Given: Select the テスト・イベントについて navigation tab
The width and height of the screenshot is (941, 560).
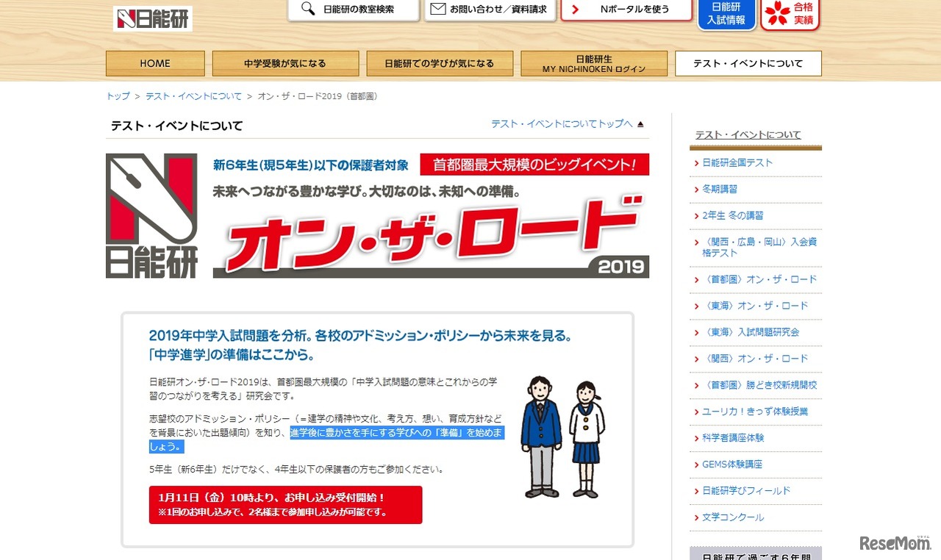Looking at the screenshot, I should [750, 63].
